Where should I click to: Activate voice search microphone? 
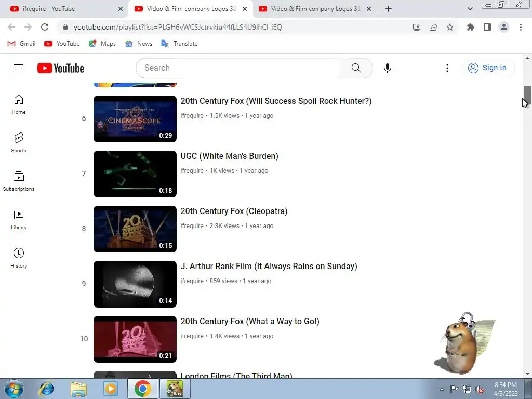pyautogui.click(x=387, y=68)
